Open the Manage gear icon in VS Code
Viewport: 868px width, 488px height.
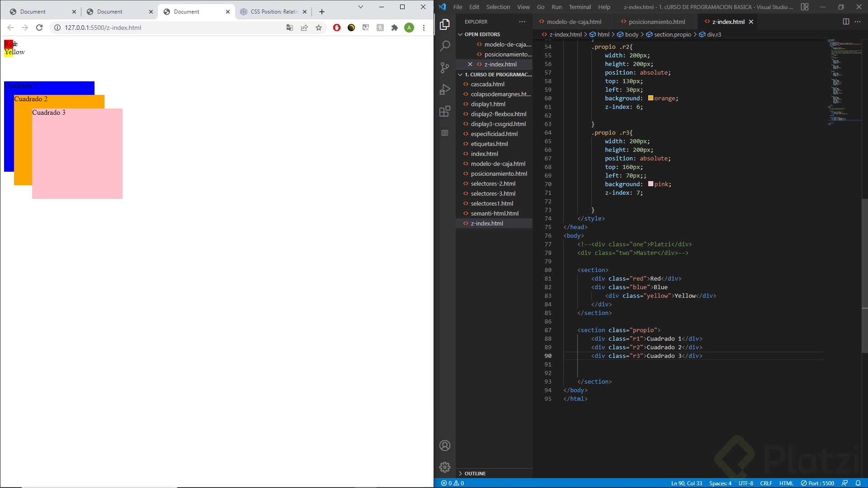[445, 467]
